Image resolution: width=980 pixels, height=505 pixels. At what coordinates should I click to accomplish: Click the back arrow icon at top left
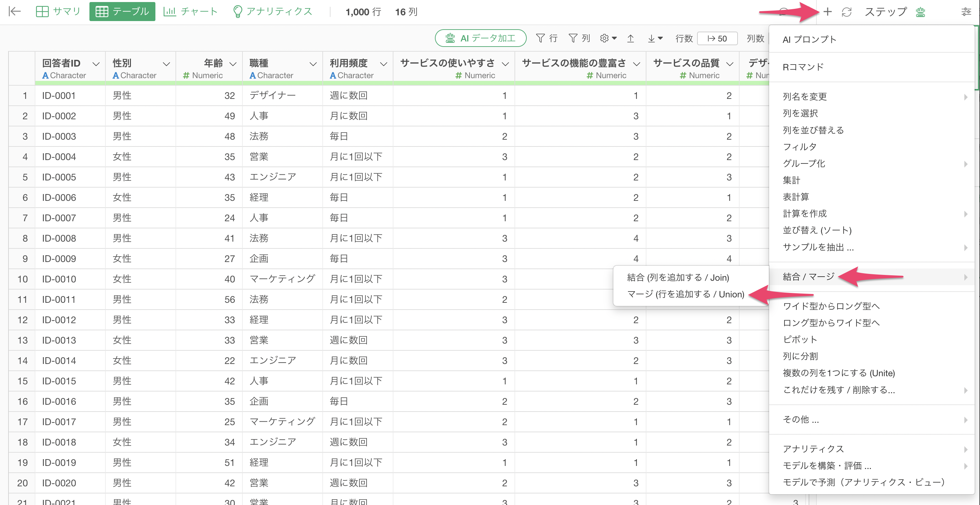[15, 12]
